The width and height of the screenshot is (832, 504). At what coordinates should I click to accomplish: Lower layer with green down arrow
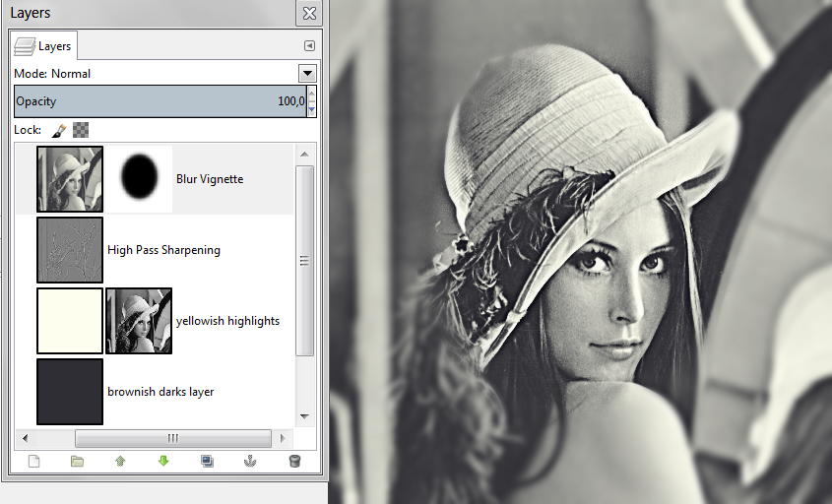[x=163, y=461]
